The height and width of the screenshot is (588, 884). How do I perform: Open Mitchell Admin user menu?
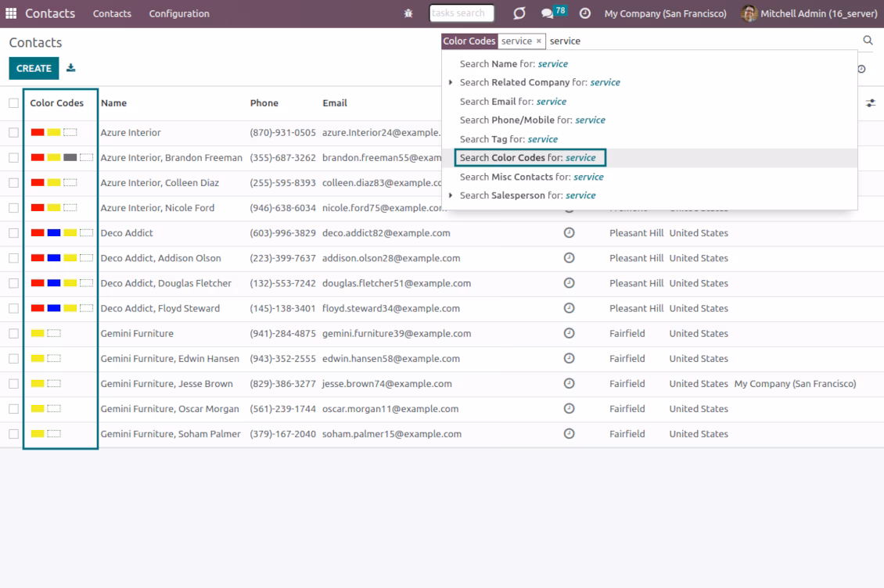click(x=809, y=13)
